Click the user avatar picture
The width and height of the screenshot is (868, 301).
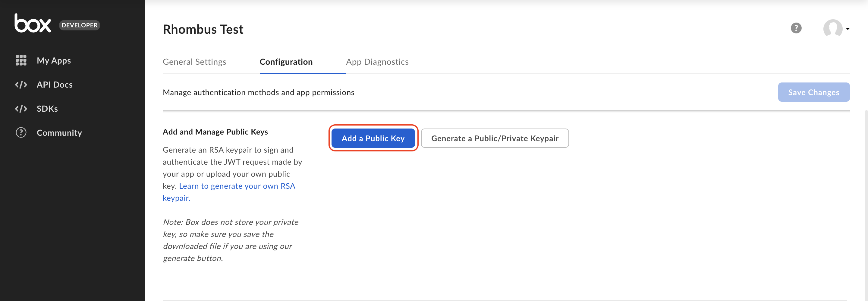coord(832,28)
